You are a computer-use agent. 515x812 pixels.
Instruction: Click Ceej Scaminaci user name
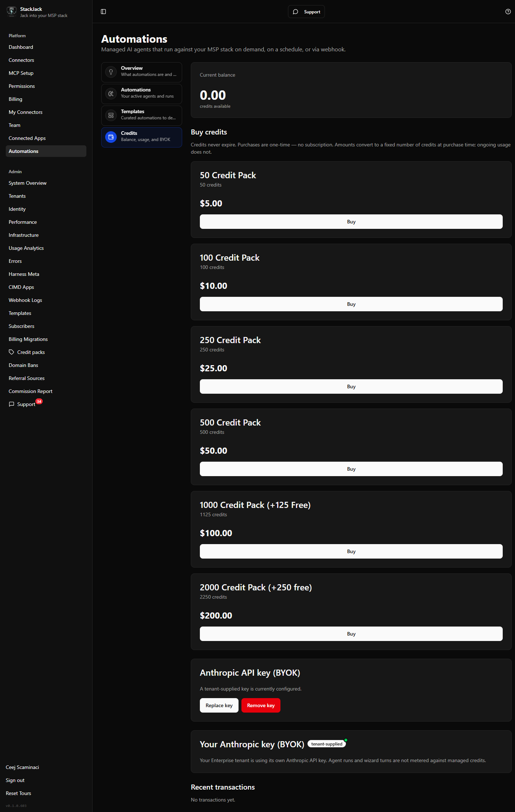(x=22, y=767)
